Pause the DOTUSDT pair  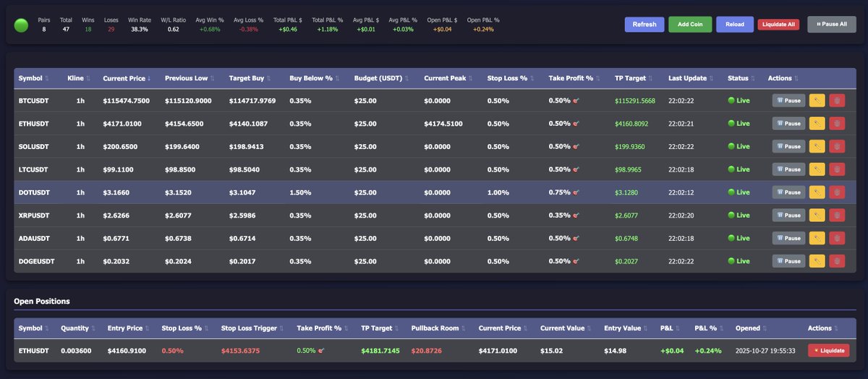pos(788,192)
